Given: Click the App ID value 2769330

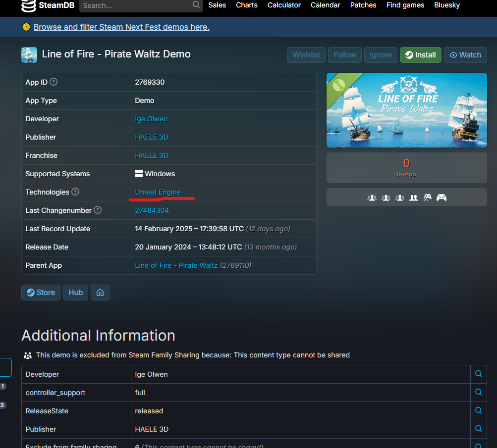Looking at the screenshot, I should pos(150,82).
